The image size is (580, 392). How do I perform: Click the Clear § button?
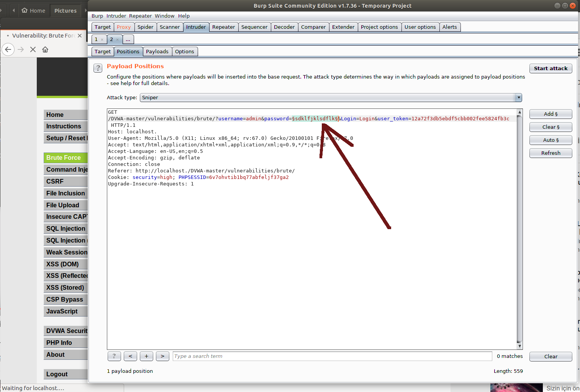(551, 127)
